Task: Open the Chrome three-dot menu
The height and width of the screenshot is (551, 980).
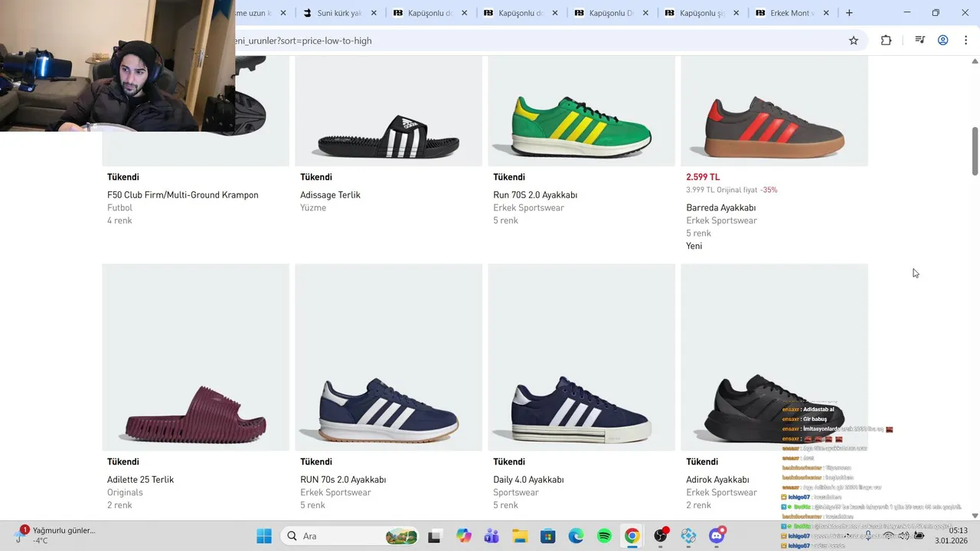Action: [x=965, y=41]
